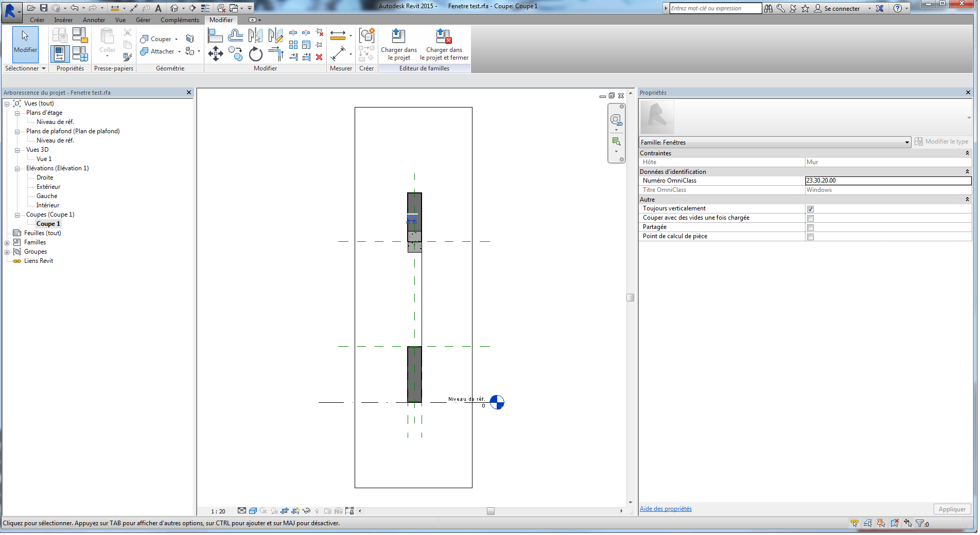Open the Aide des propriétés link
The image size is (980, 535).
(666, 509)
